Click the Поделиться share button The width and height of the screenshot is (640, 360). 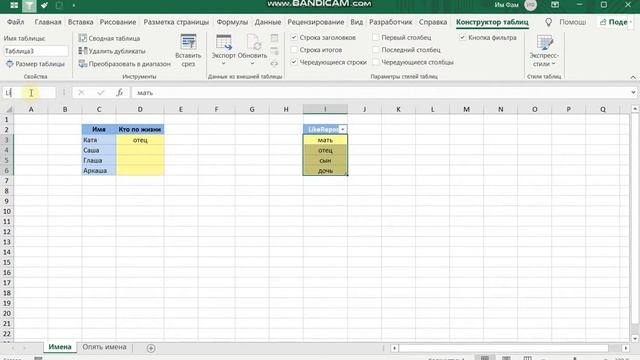pos(614,22)
